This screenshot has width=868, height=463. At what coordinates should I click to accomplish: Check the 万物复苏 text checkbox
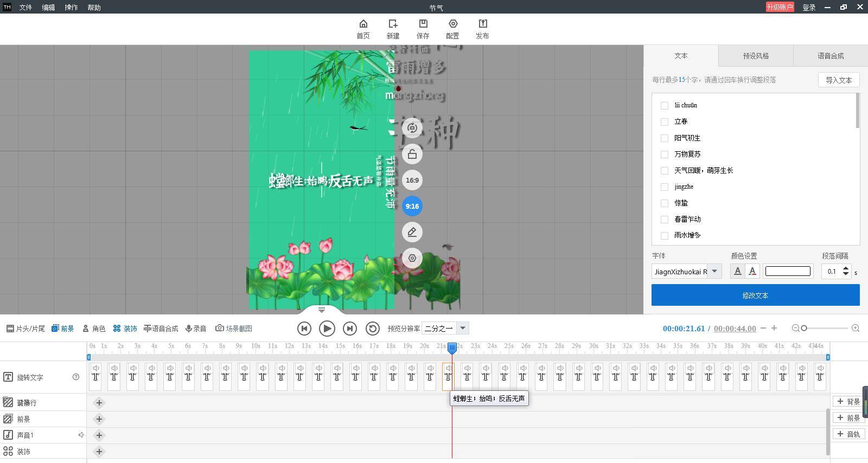(665, 155)
